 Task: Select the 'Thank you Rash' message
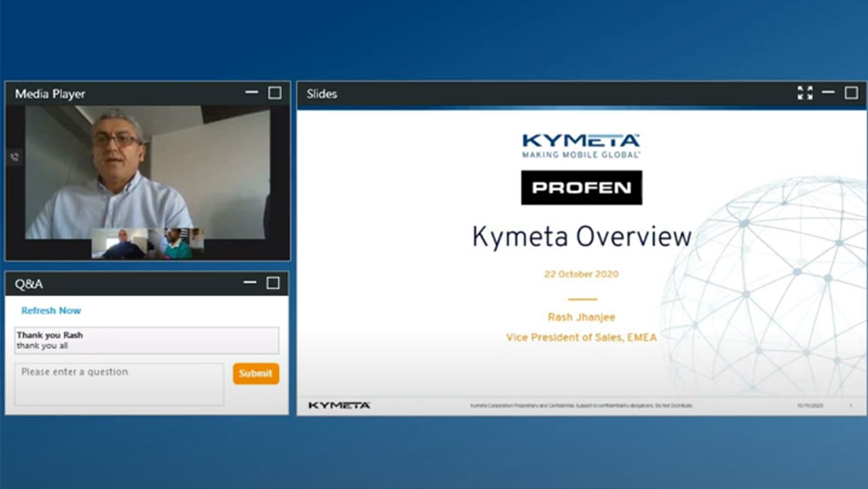click(x=147, y=340)
